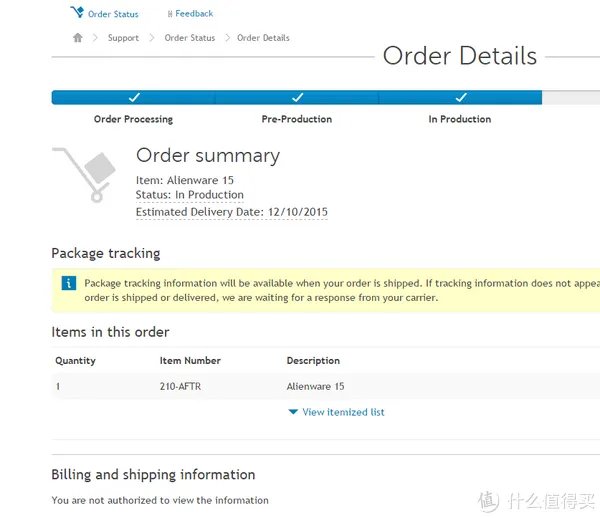
Task: Click the View itemized list link
Action: click(x=343, y=412)
